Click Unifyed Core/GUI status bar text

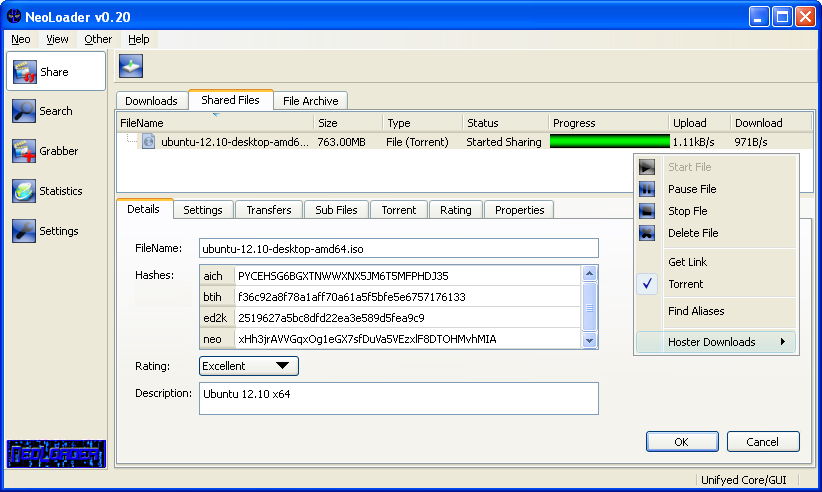pyautogui.click(x=743, y=479)
